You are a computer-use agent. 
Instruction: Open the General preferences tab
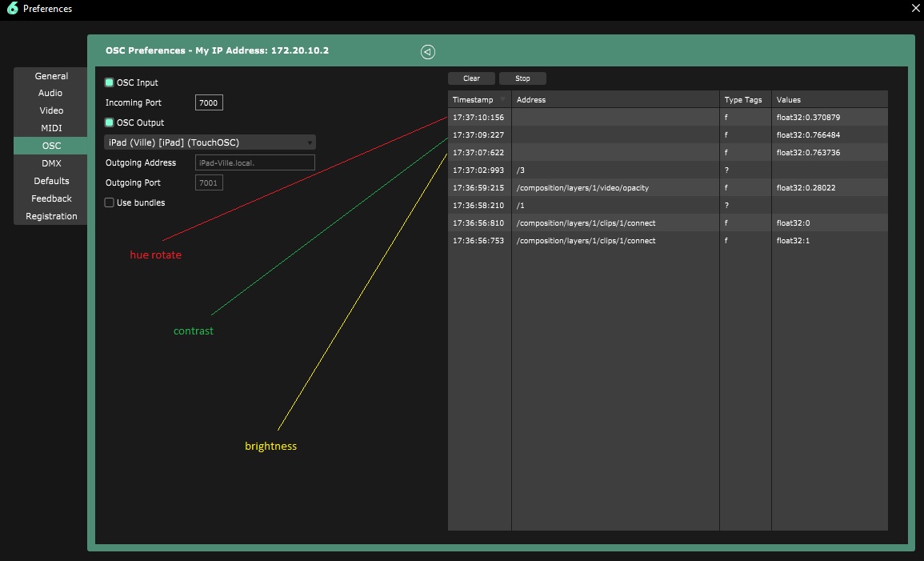(x=51, y=76)
